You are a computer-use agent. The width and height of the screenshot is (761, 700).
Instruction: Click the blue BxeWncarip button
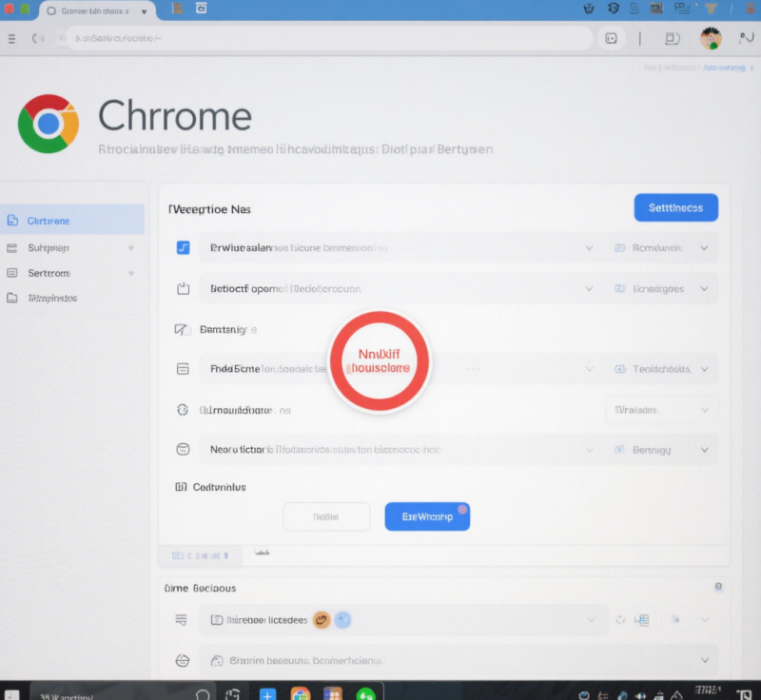pyautogui.click(x=427, y=516)
